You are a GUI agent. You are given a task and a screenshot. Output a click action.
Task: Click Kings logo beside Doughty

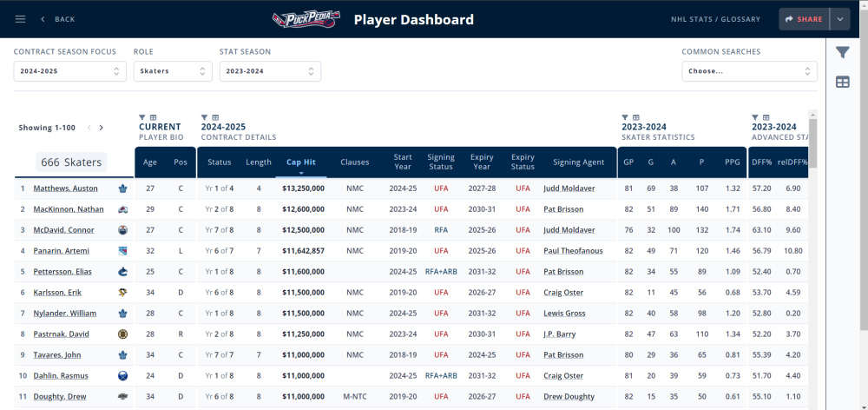click(123, 397)
